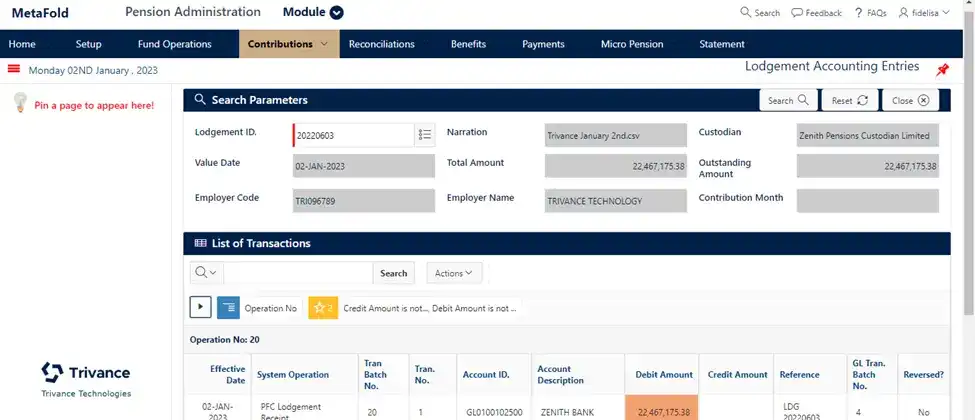The width and height of the screenshot is (975, 420).
Task: Click the yellow highlight star icon
Action: (x=323, y=307)
